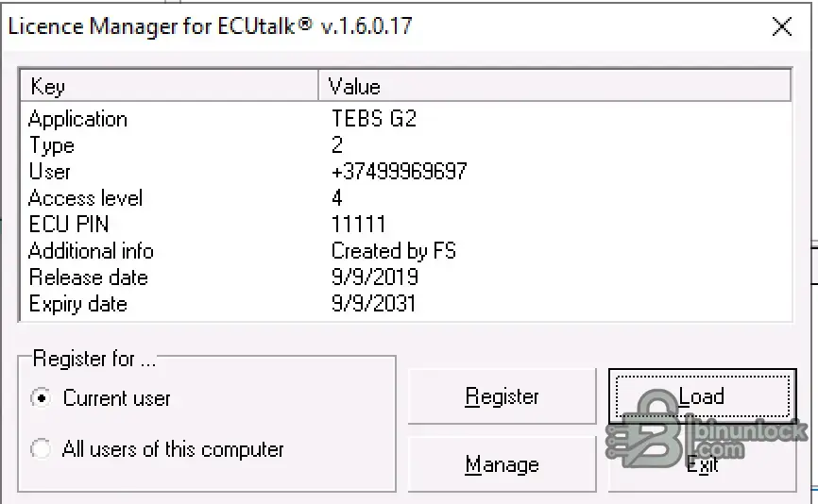The height and width of the screenshot is (504, 818).
Task: Click the divider between Key and Value headers
Action: (x=318, y=87)
